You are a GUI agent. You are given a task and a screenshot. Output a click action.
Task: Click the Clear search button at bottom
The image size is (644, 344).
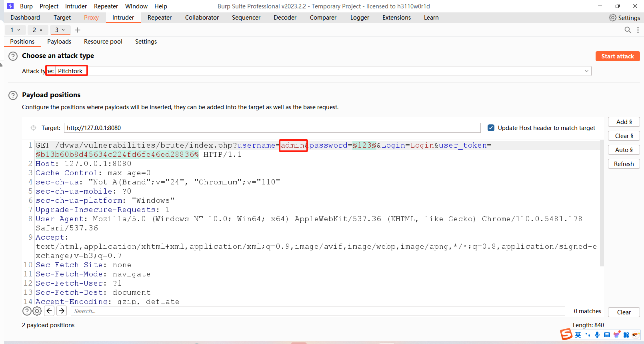[624, 312]
